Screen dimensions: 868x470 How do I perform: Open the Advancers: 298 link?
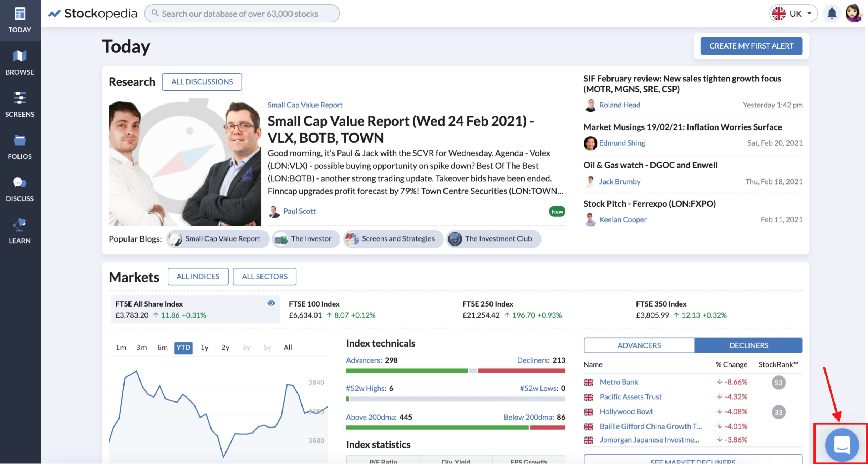coord(372,360)
